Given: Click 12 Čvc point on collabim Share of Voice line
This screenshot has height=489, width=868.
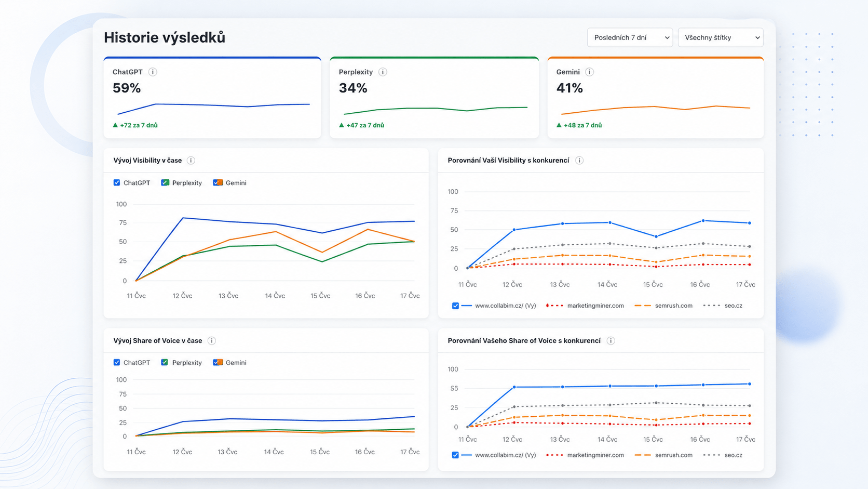Looking at the screenshot, I should pos(514,387).
